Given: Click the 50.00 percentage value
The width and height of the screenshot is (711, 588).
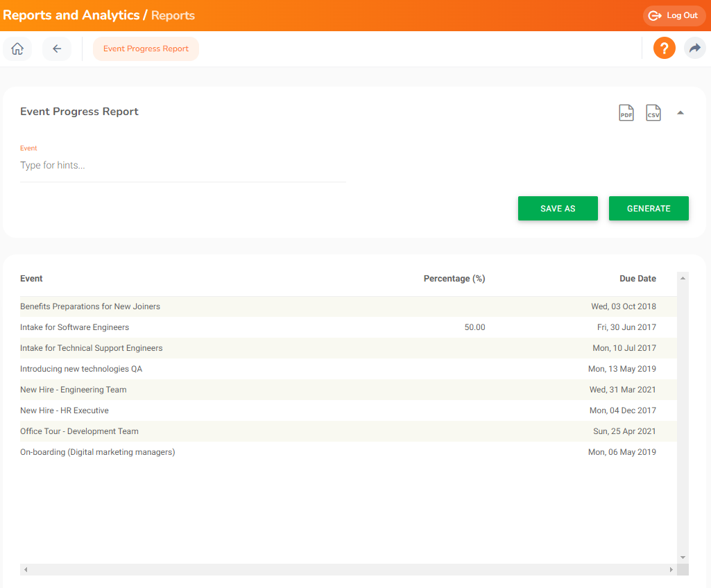Looking at the screenshot, I should [474, 327].
